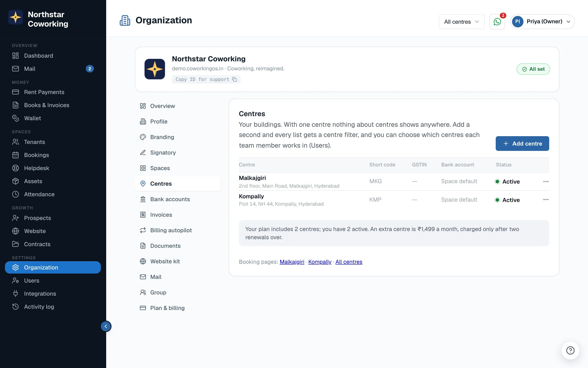Copy ID for support
The image size is (588, 368).
[206, 79]
